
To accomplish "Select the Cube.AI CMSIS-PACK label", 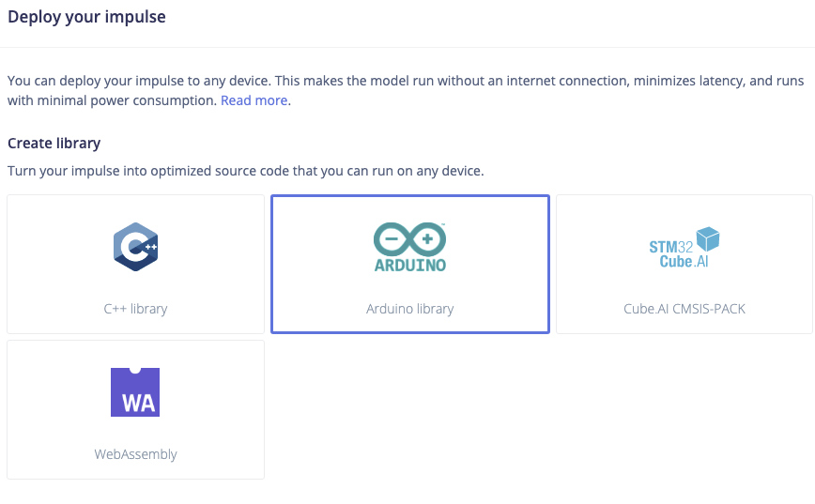I will pos(684,308).
